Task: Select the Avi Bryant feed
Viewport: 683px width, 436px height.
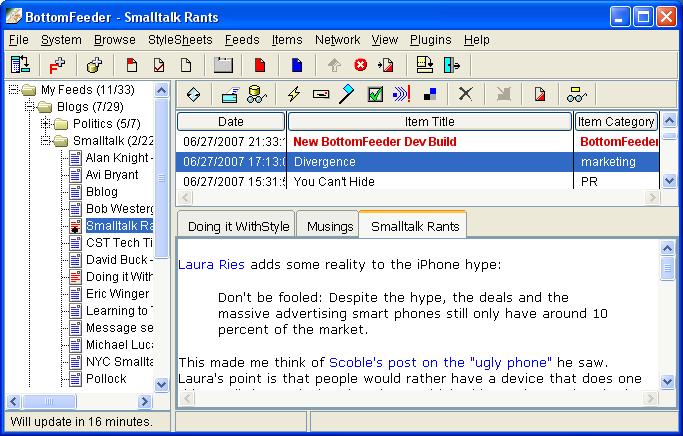Action: 112,175
